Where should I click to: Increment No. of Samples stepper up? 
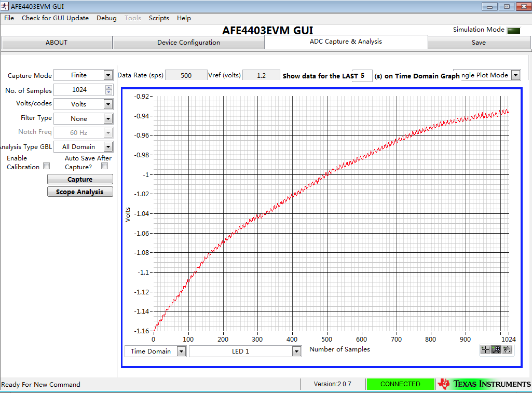[108, 88]
